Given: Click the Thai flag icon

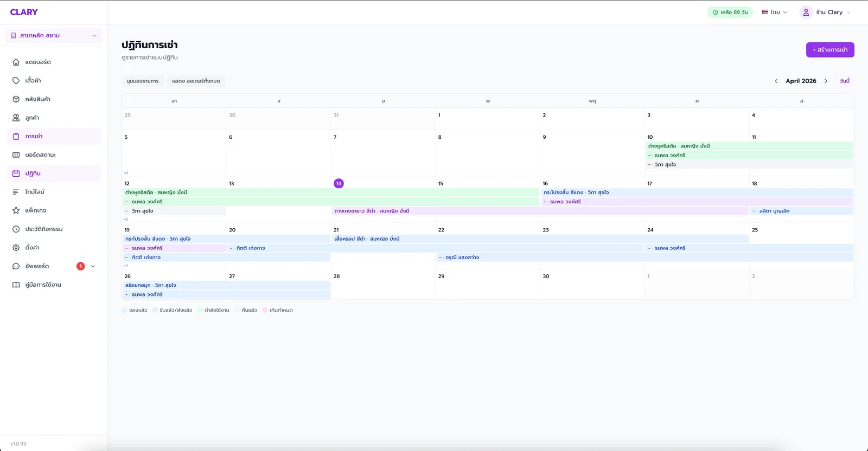Looking at the screenshot, I should (x=764, y=12).
